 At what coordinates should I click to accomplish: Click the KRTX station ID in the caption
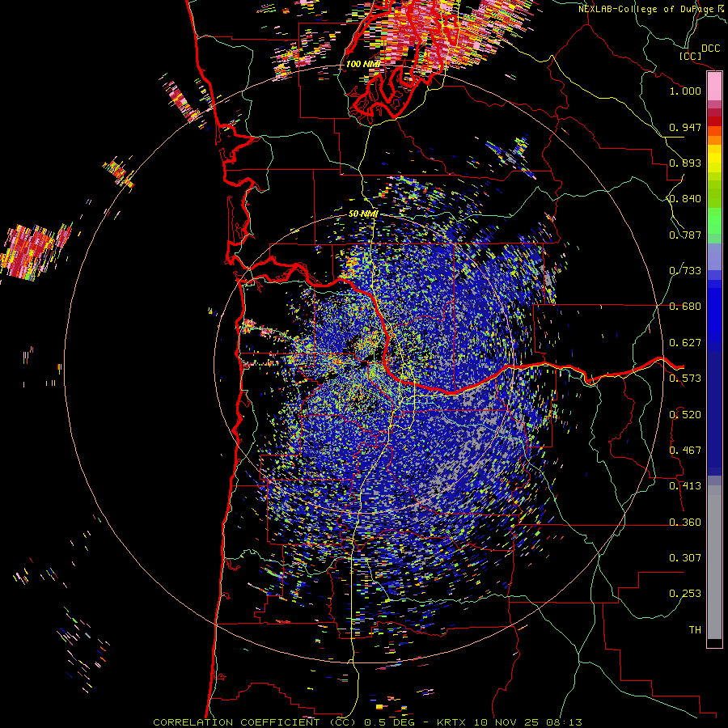tap(450, 722)
